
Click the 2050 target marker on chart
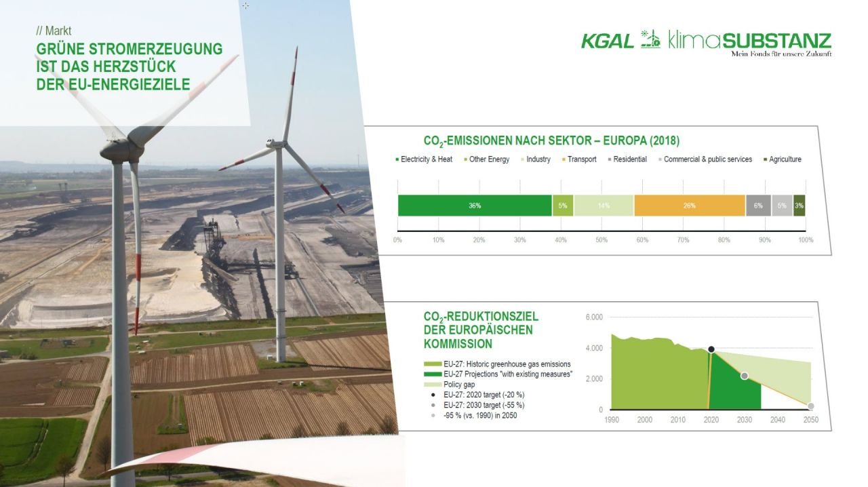tap(810, 406)
